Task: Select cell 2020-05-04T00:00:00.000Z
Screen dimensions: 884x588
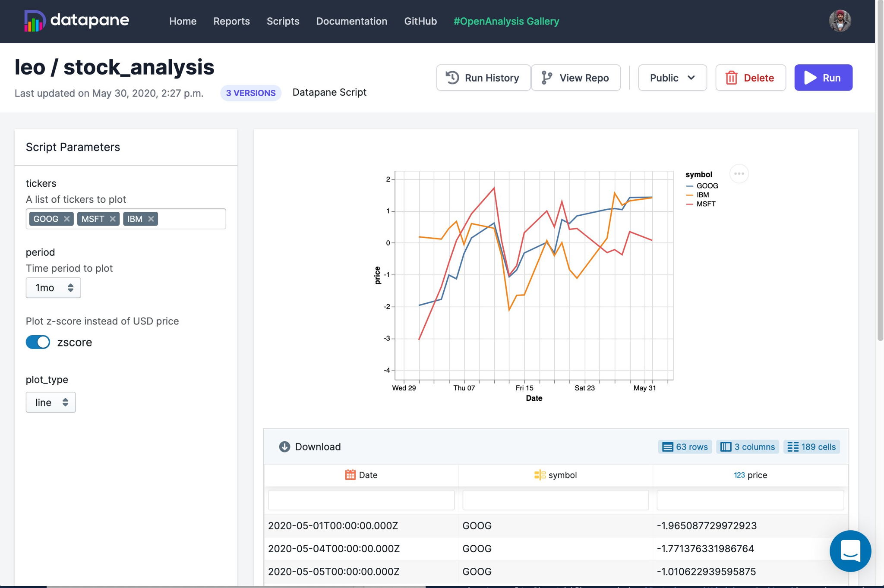Action: point(361,548)
